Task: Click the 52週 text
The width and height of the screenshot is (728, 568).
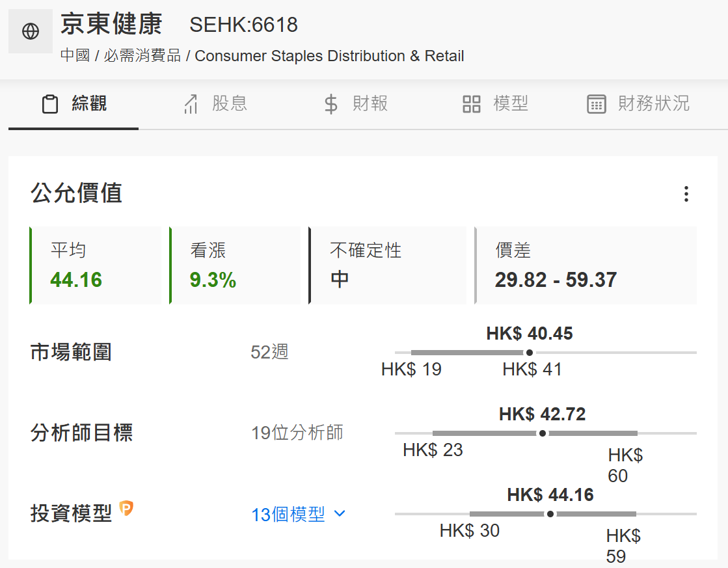Action: click(x=269, y=352)
